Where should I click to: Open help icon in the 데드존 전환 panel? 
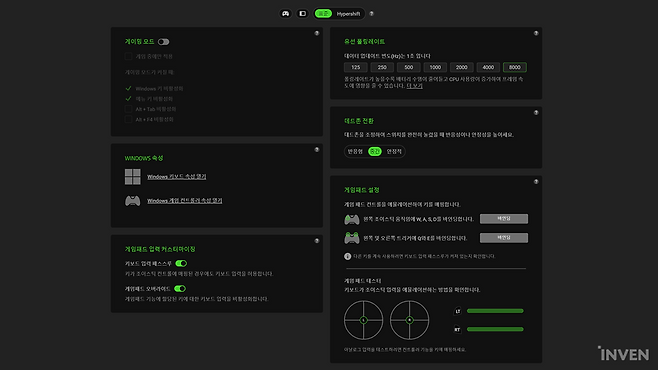[x=536, y=112]
